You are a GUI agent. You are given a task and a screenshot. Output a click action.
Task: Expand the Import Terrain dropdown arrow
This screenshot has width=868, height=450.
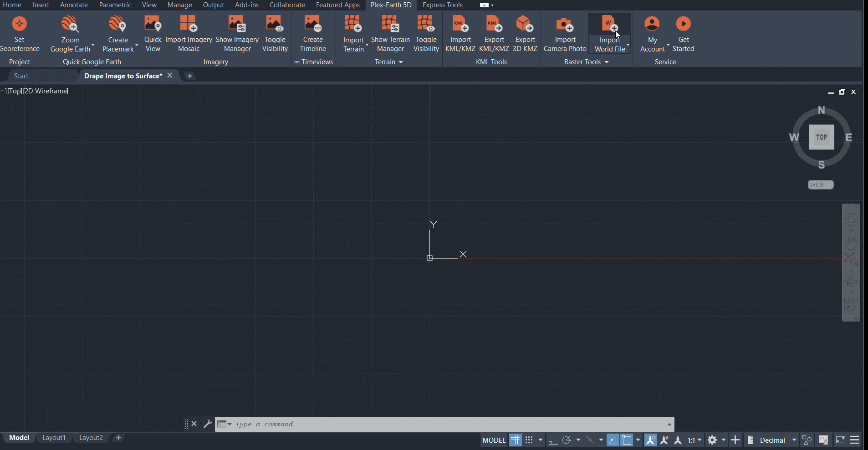(367, 45)
